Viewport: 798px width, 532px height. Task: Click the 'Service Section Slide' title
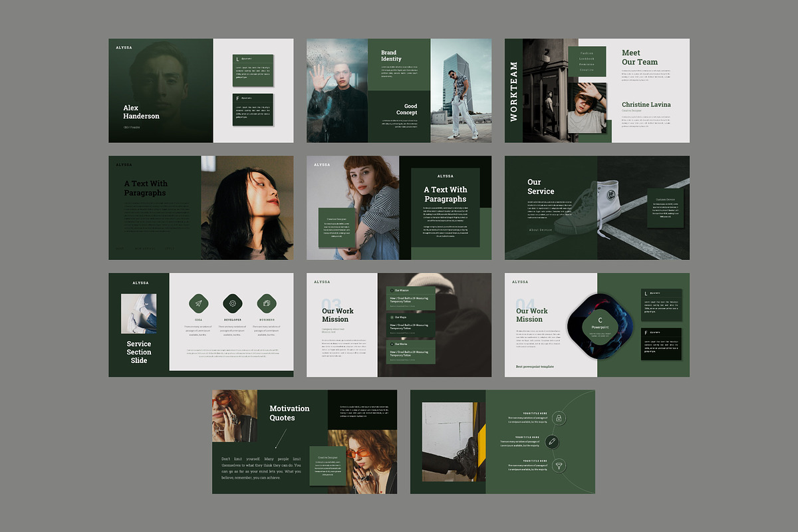click(x=139, y=352)
